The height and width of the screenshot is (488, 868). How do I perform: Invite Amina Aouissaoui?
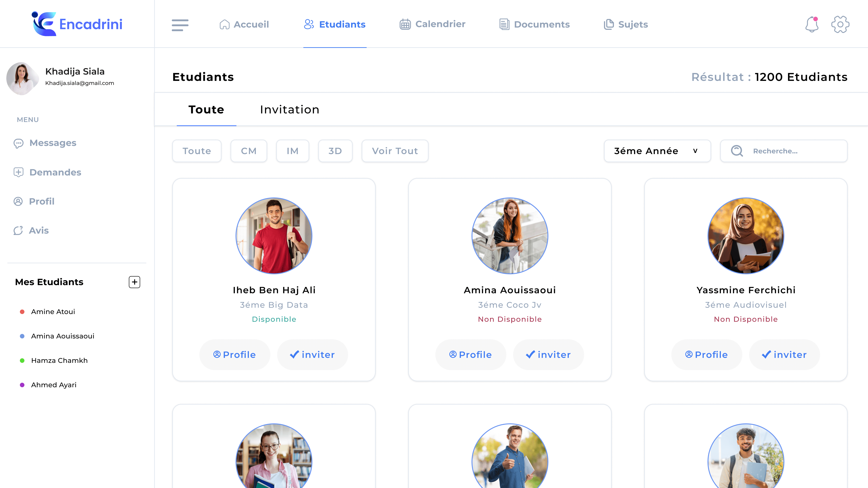[548, 355]
